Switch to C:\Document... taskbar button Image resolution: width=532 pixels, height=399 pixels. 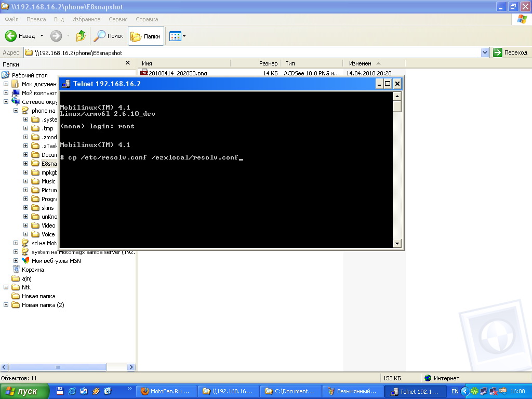[290, 392]
